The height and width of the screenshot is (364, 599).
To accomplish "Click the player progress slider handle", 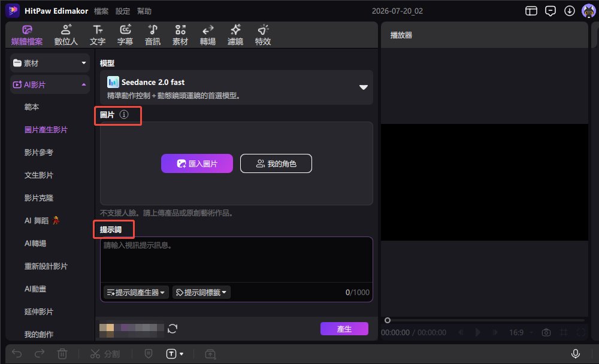I will click(x=388, y=320).
